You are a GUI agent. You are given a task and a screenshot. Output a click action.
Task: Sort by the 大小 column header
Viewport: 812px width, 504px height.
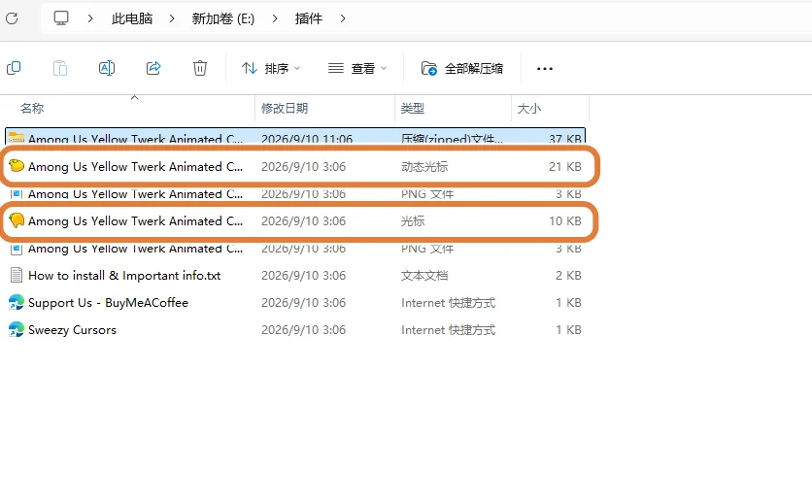click(529, 108)
